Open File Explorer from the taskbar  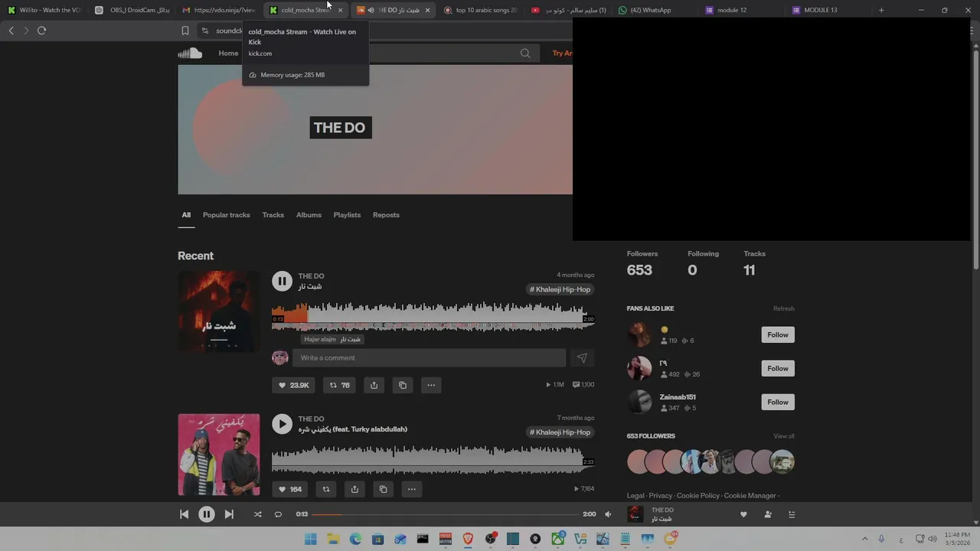tap(333, 540)
